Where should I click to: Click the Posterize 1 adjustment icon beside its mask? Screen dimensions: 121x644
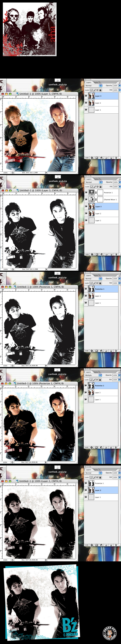point(92,192)
